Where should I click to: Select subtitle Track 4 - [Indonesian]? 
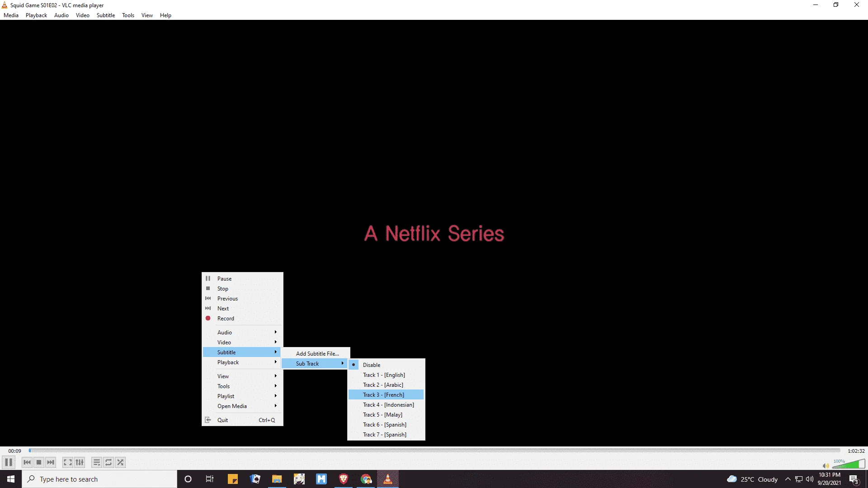click(x=386, y=405)
